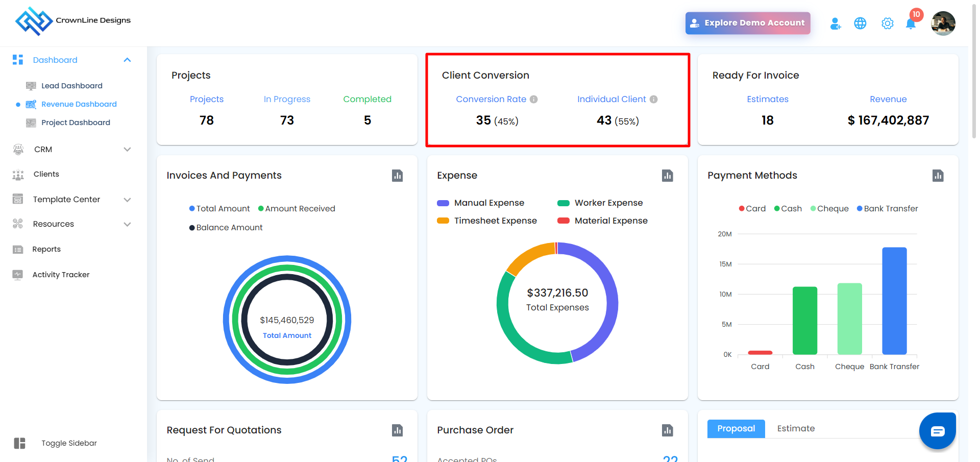Open Lead Dashboard from sidebar
This screenshot has height=462, width=980.
(71, 86)
